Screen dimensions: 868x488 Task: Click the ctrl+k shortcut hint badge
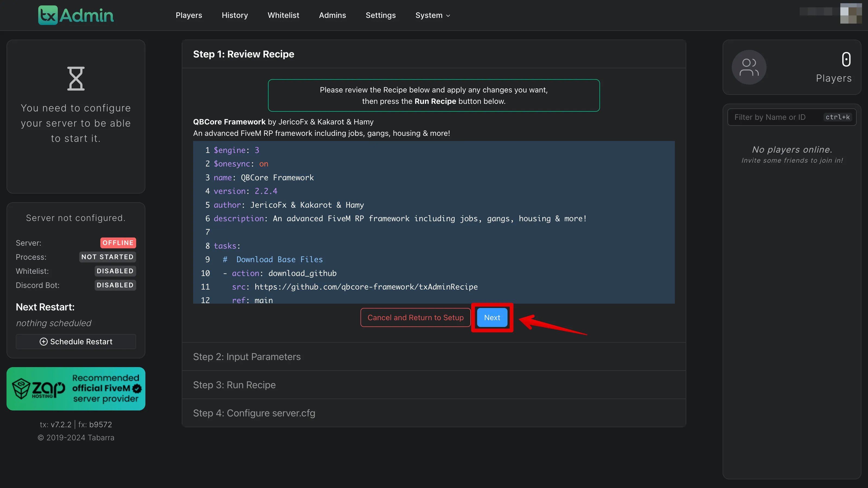[837, 117]
